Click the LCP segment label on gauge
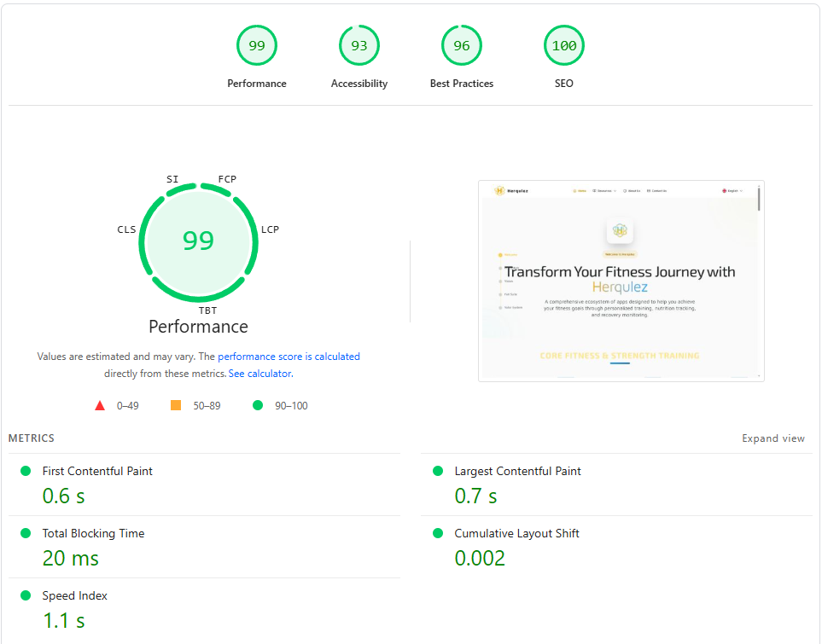The width and height of the screenshot is (822, 644). (x=270, y=229)
